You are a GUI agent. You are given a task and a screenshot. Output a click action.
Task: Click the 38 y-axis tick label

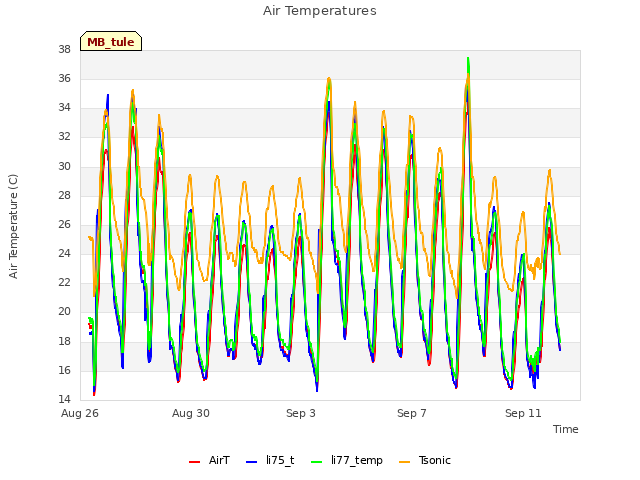64,49
